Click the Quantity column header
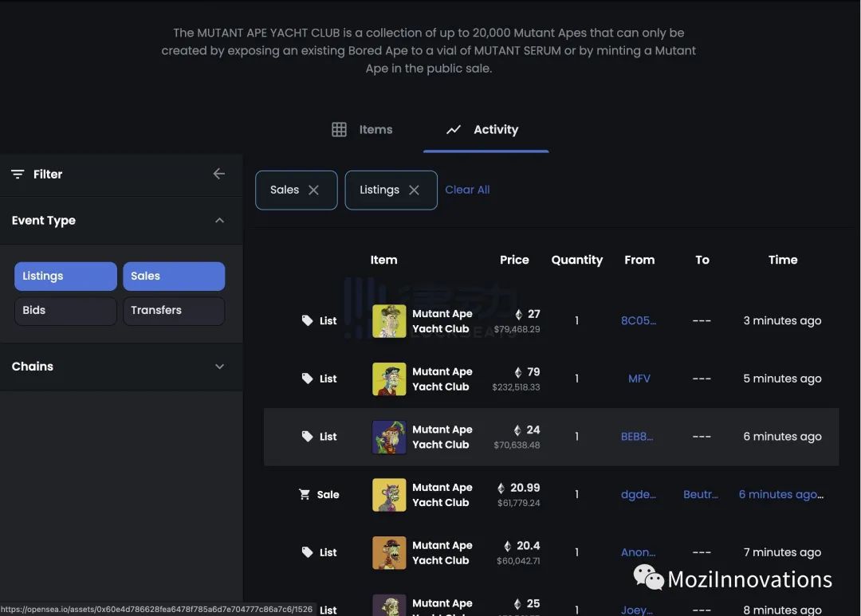The image size is (861, 616). (x=576, y=261)
